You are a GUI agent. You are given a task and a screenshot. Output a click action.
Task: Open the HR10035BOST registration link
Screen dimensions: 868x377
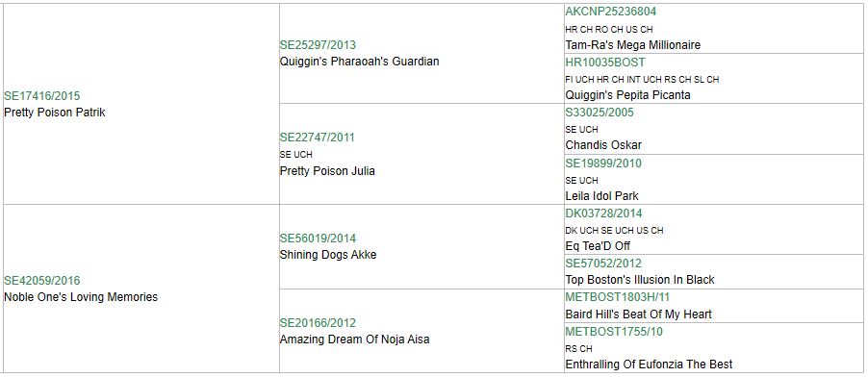[605, 63]
